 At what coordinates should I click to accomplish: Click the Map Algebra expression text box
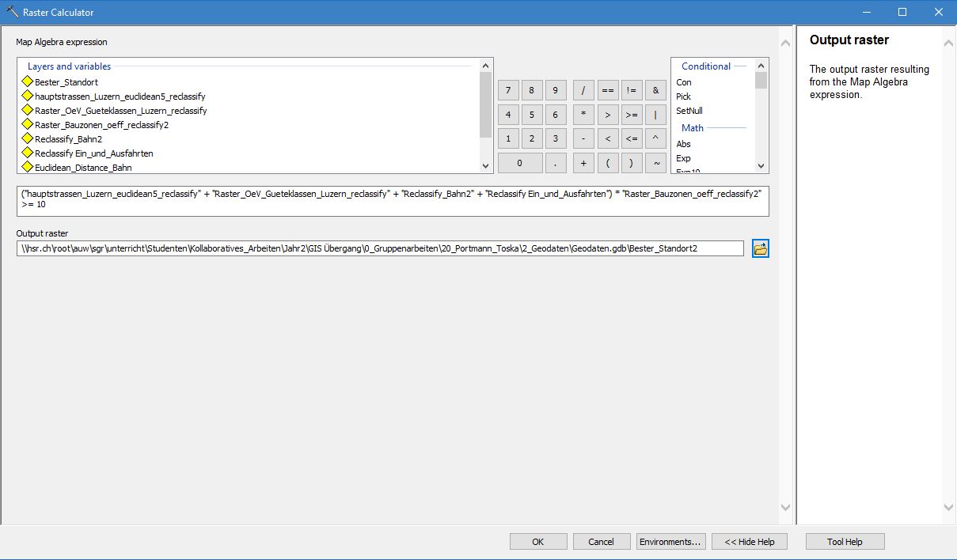coord(392,200)
